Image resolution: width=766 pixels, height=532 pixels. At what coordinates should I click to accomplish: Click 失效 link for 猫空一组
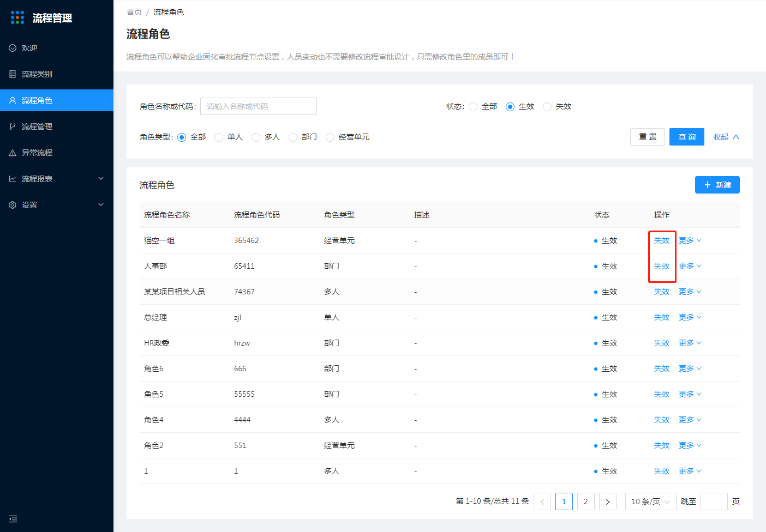point(662,240)
